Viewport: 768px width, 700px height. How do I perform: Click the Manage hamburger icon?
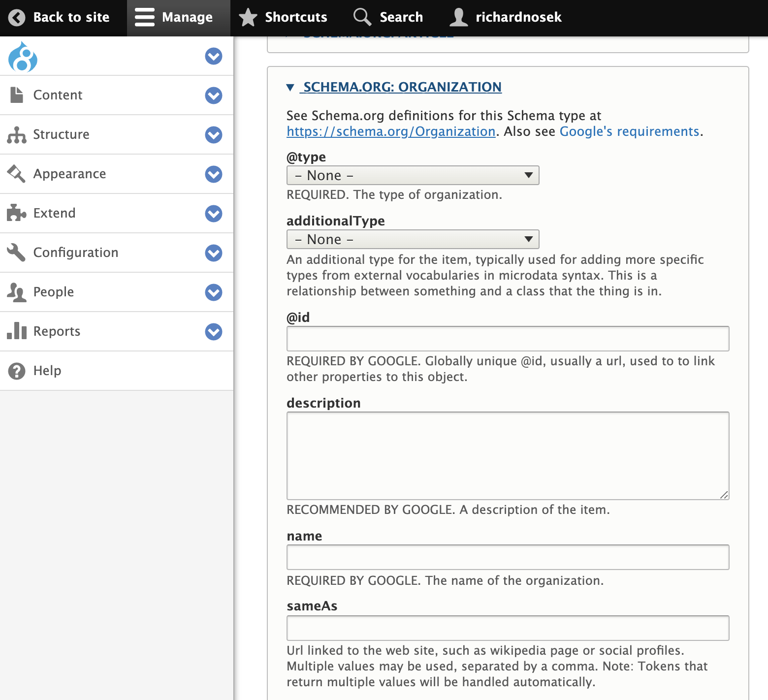point(145,17)
